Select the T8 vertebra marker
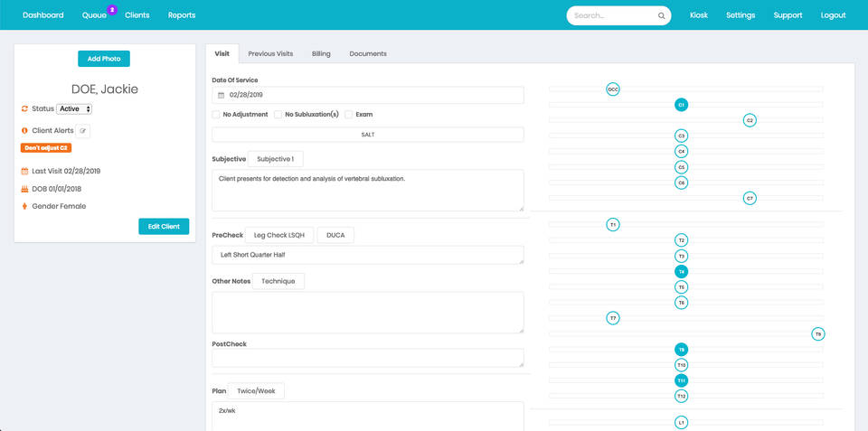This screenshot has width=868, height=431. tap(818, 333)
